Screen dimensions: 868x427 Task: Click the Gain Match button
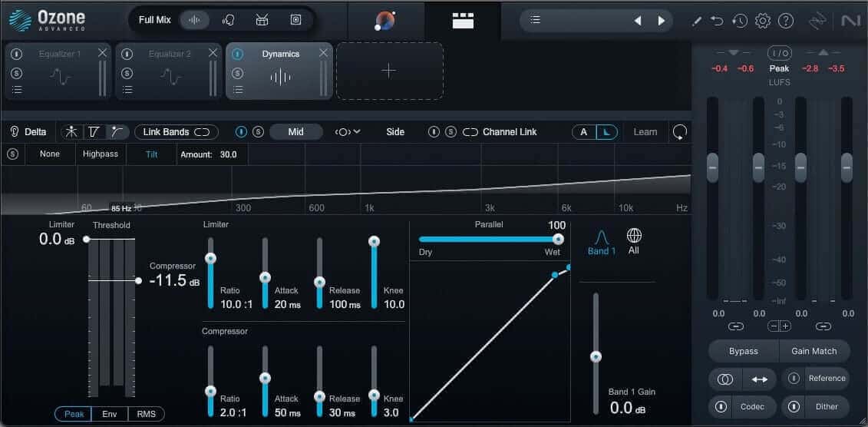click(x=814, y=351)
